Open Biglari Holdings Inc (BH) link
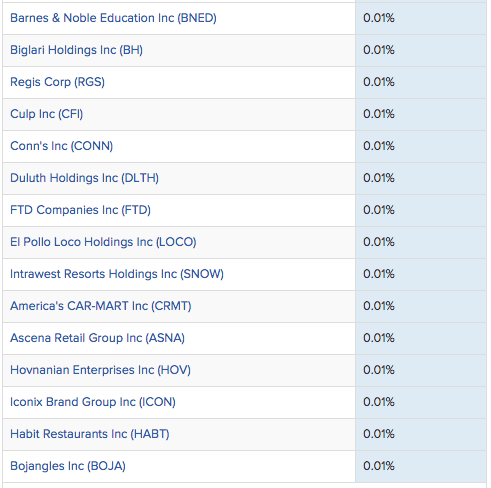Viewport: 491px width, 488px height. [76, 50]
